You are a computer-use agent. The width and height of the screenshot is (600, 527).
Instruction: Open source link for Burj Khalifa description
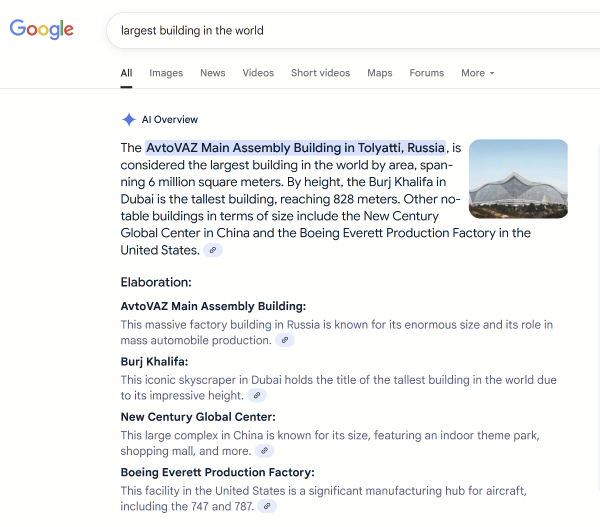[x=256, y=396]
